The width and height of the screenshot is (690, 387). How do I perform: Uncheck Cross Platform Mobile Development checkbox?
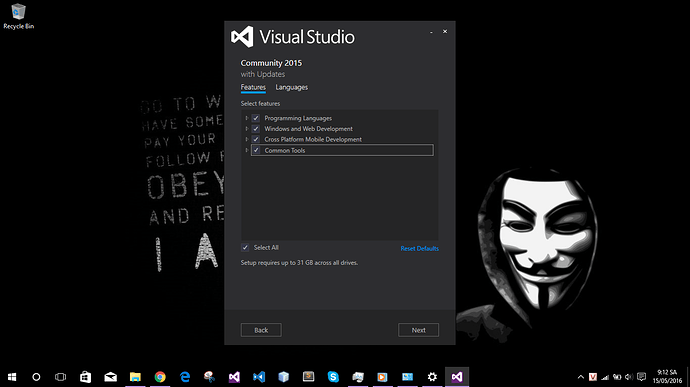pos(256,139)
